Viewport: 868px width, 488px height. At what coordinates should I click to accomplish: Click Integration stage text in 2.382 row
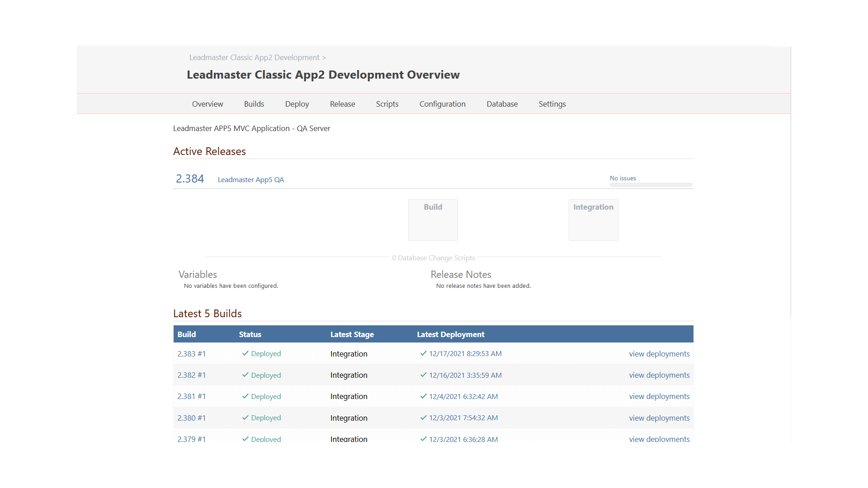[x=349, y=375]
